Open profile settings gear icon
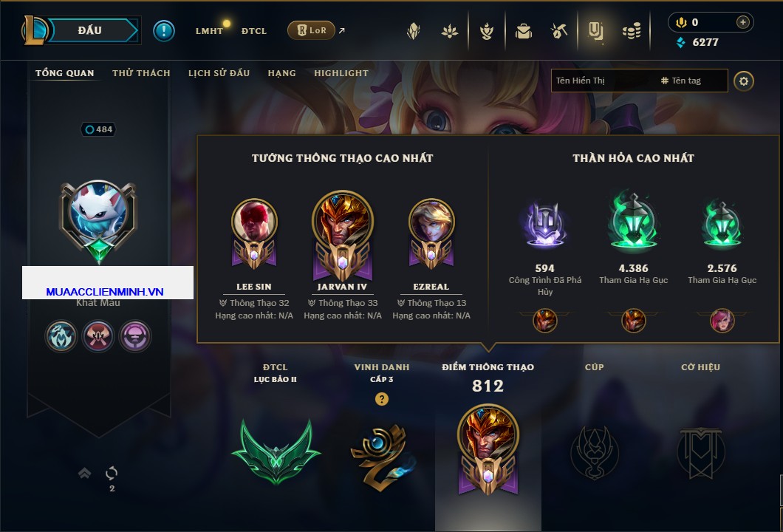 point(744,81)
